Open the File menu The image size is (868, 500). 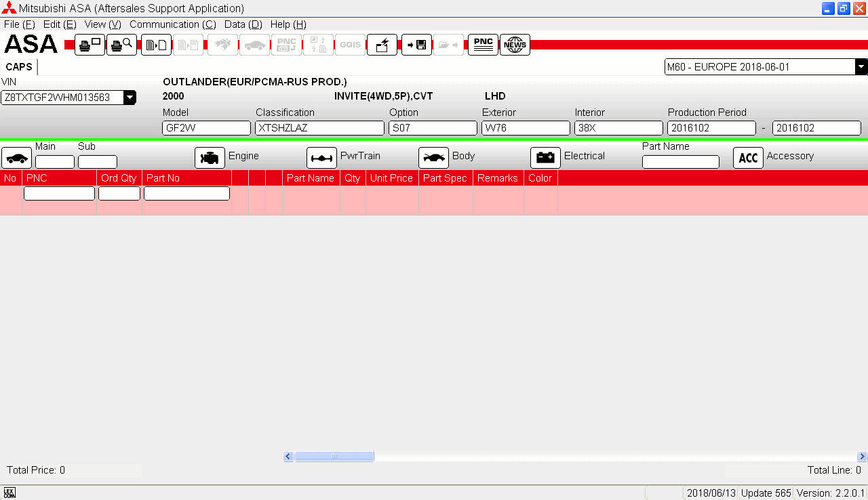19,24
